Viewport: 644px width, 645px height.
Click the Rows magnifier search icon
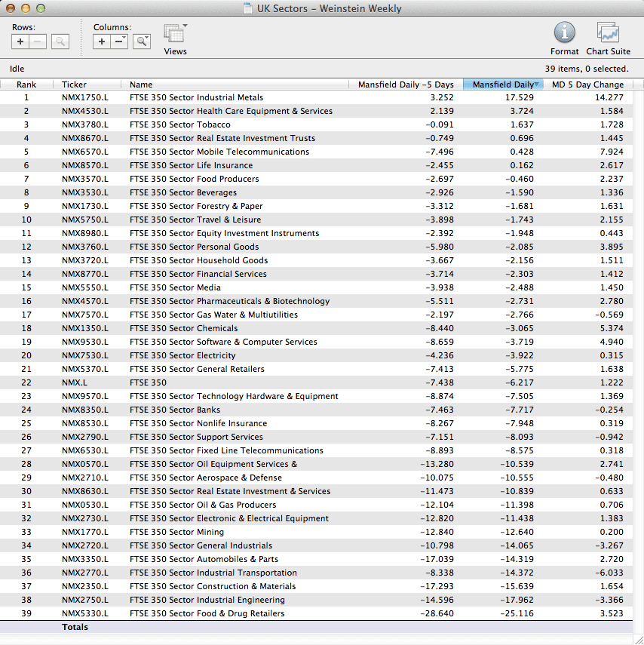tap(60, 41)
